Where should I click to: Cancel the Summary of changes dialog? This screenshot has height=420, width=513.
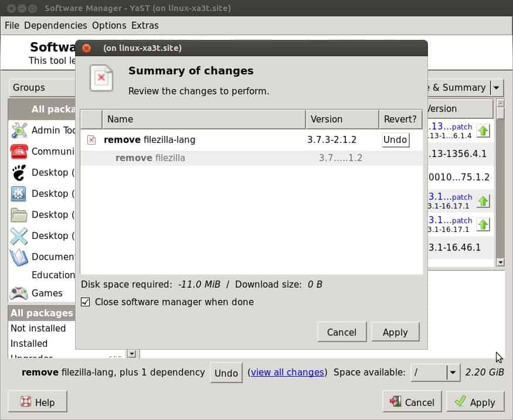coord(342,332)
